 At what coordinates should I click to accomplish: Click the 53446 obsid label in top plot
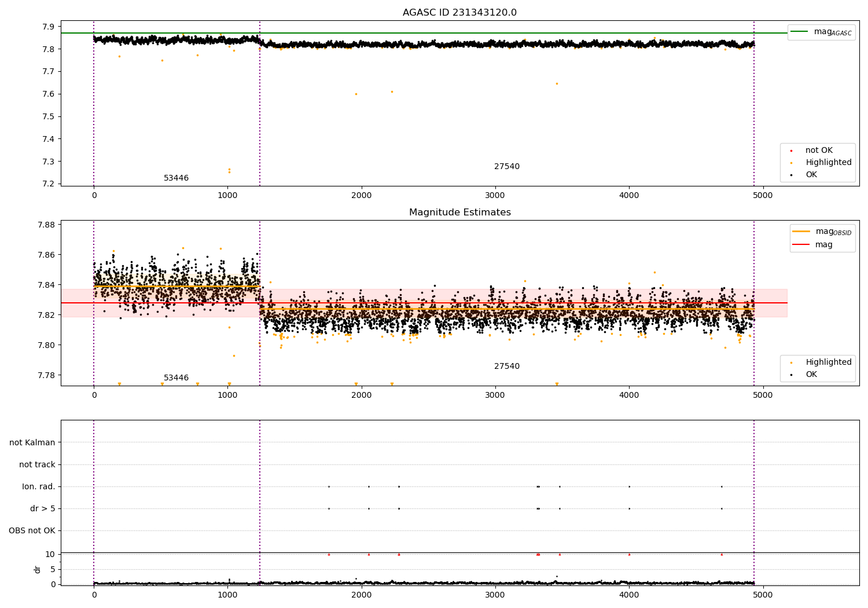click(x=176, y=178)
